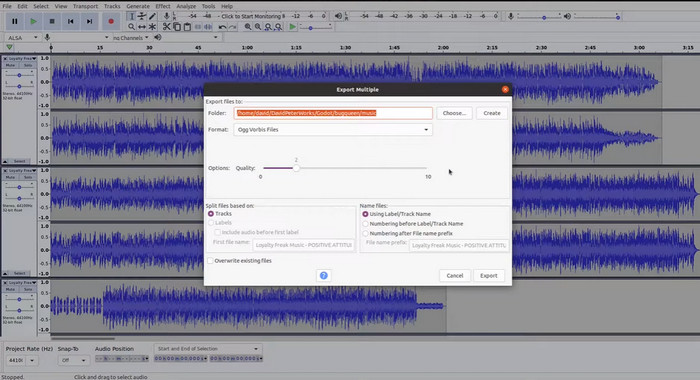The height and width of the screenshot is (380, 700).
Task: Click the red Record button
Action: 111,21
